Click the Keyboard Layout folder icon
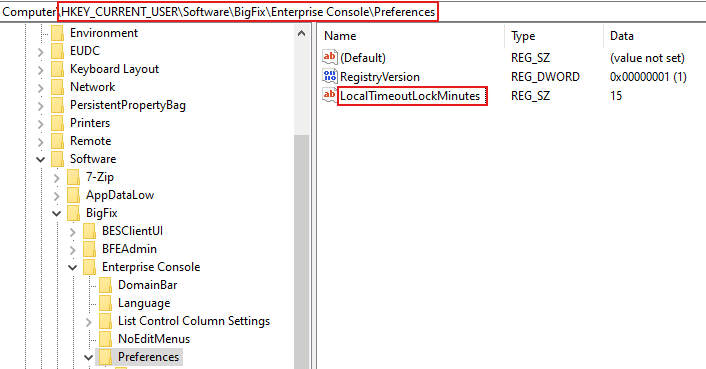The height and width of the screenshot is (369, 706). 57,69
